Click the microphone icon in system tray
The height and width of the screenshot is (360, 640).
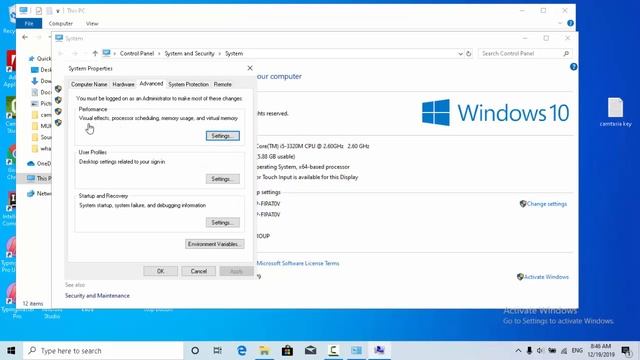pyautogui.click(x=529, y=351)
